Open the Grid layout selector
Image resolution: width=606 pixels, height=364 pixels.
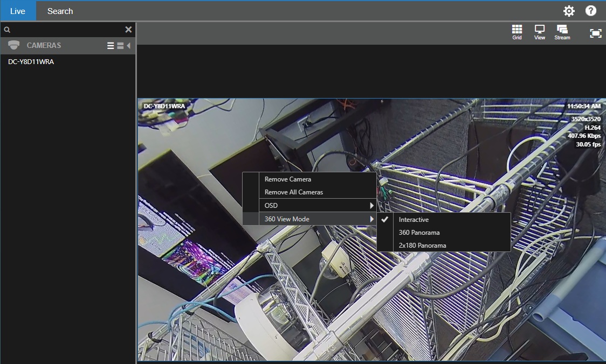tap(517, 32)
